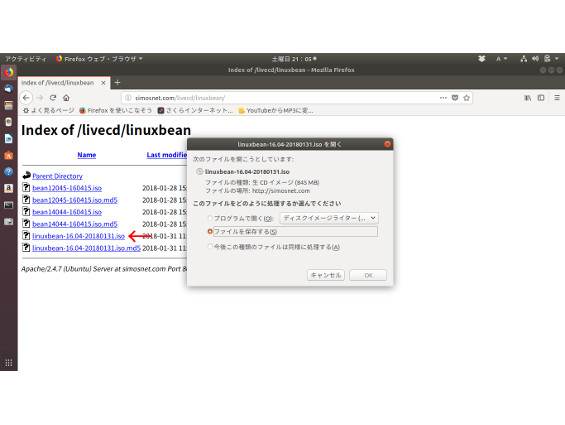Save page to Pocket
The width and height of the screenshot is (565, 425).
(x=455, y=98)
